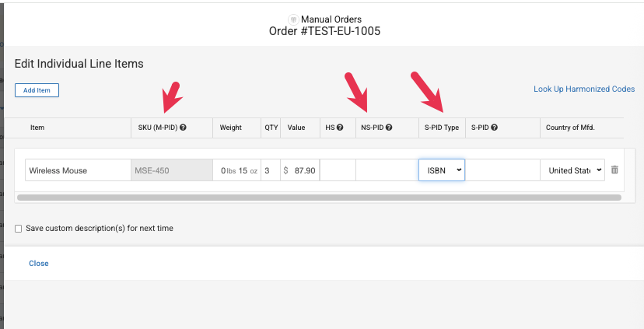Click the weight pounds value 0
644x329 pixels.
click(223, 170)
